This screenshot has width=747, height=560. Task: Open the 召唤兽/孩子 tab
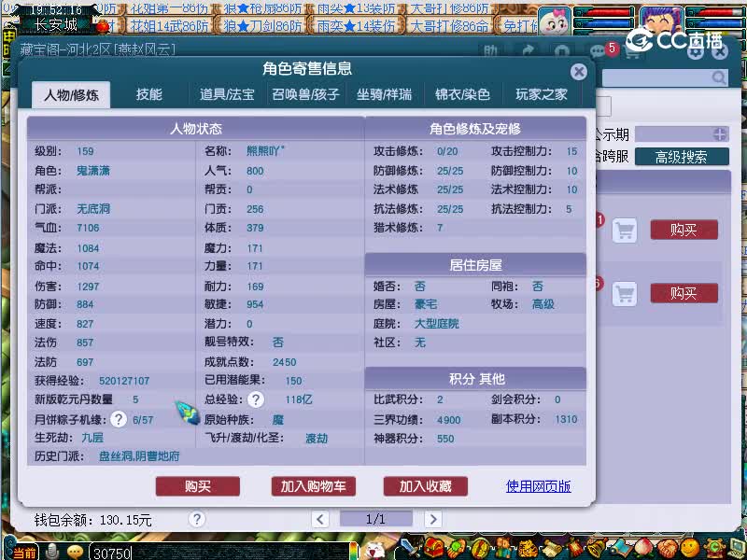click(x=305, y=94)
